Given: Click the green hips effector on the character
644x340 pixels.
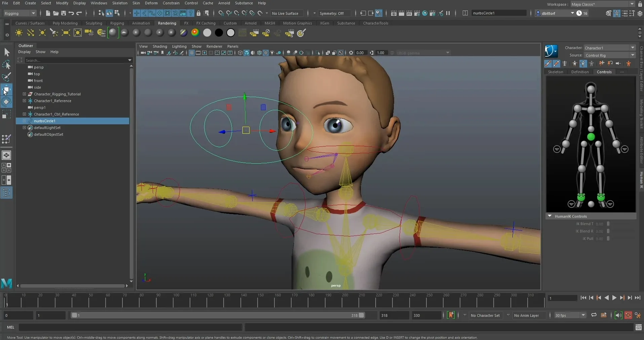Looking at the screenshot, I should pyautogui.click(x=591, y=137).
